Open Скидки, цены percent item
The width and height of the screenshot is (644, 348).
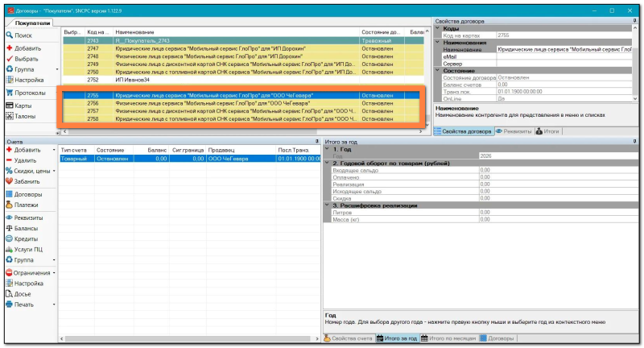[28, 171]
